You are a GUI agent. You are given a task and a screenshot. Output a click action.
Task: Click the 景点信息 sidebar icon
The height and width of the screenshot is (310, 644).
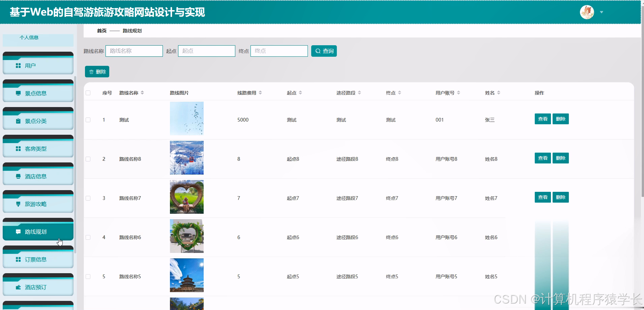(18, 93)
